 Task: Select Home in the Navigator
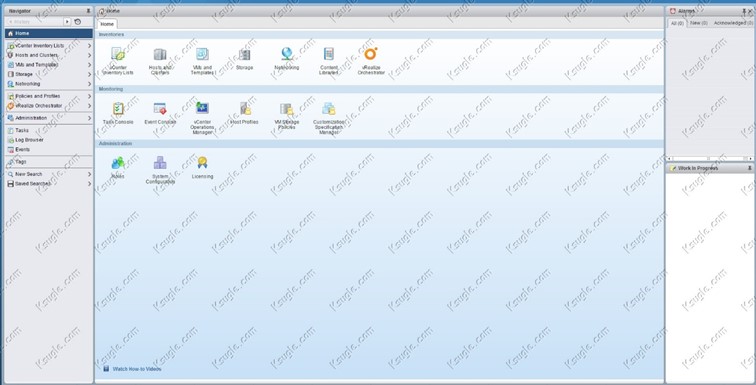coord(49,33)
